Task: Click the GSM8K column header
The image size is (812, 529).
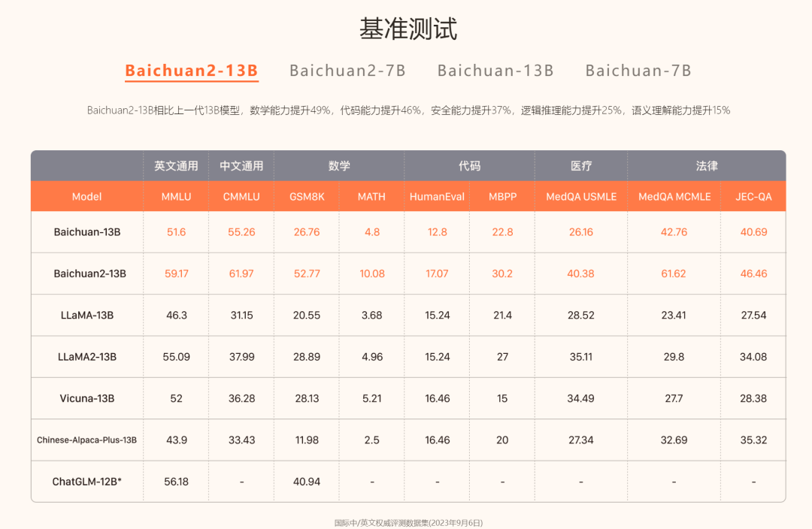Action: (307, 197)
